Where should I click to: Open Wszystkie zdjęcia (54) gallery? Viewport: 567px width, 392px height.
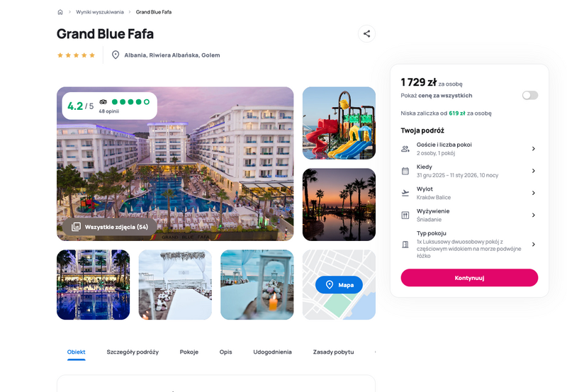click(110, 227)
